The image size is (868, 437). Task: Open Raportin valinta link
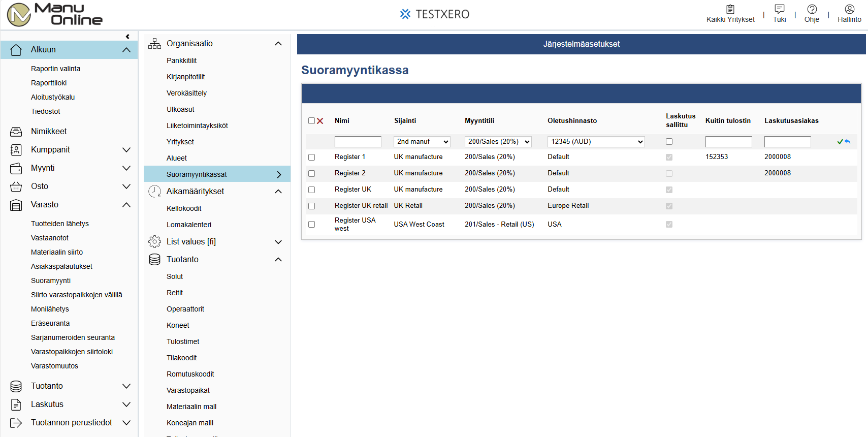(55, 69)
